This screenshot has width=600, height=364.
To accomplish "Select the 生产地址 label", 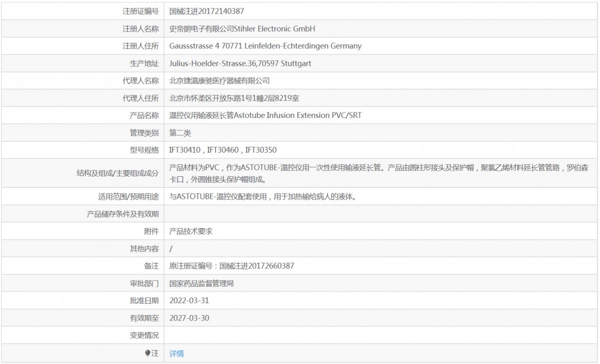I will pos(144,63).
